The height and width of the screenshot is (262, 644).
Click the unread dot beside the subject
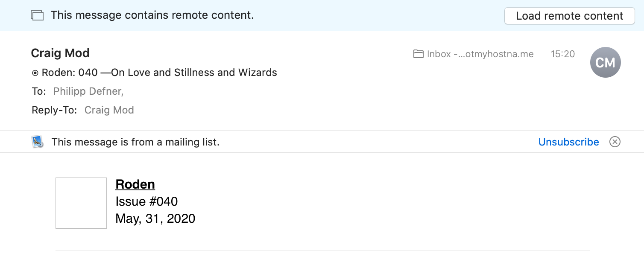pyautogui.click(x=35, y=73)
